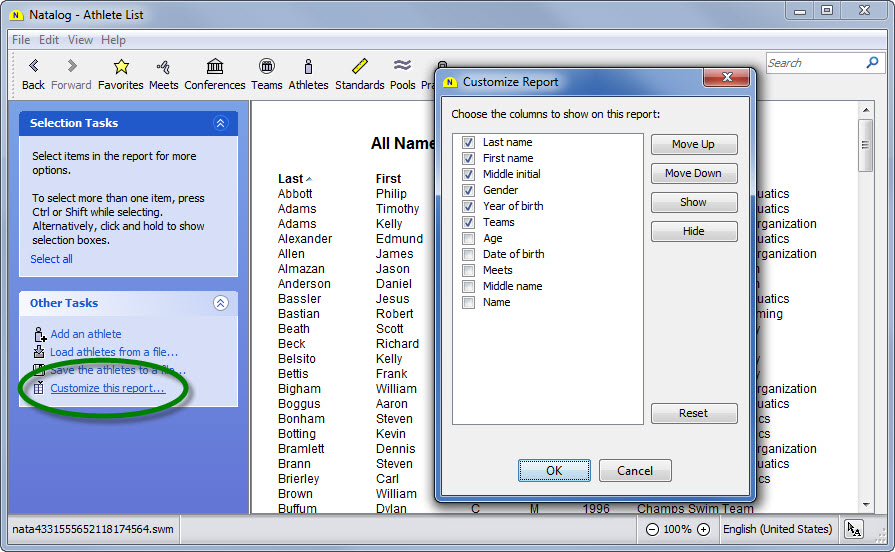
Task: Click the zoom in plus button
Action: point(703,529)
